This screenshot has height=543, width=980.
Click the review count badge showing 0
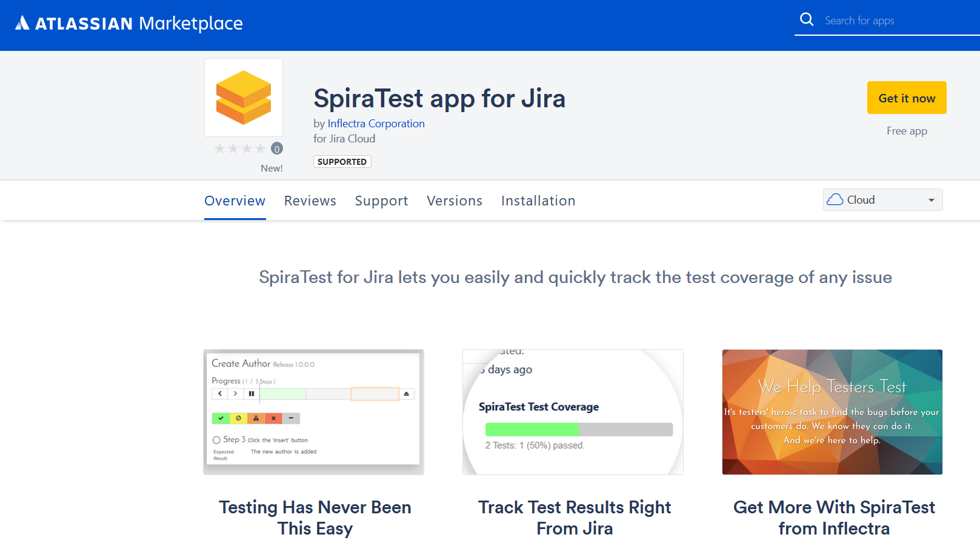pyautogui.click(x=277, y=149)
